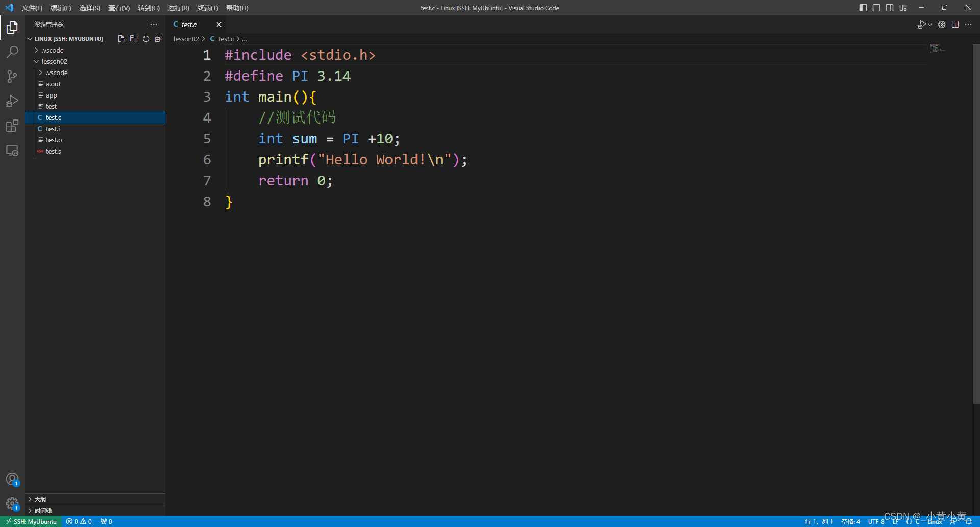Open SSH: MyUbuntu remote indicator

tap(31, 521)
